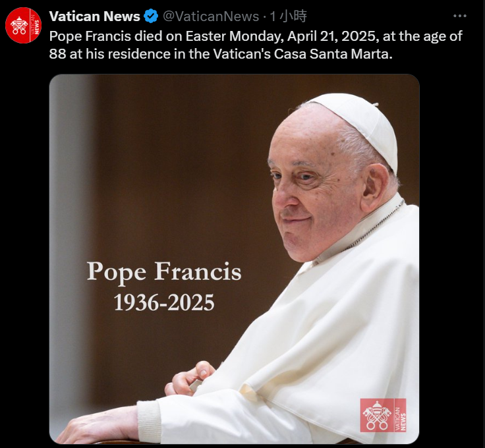Open the Vatican News display name link
This screenshot has width=485, height=448.
[95, 16]
